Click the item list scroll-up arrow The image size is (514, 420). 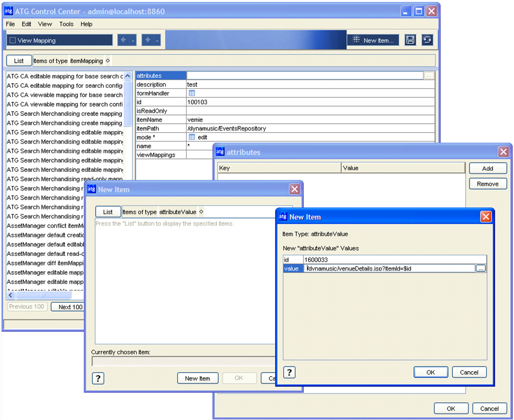click(128, 76)
